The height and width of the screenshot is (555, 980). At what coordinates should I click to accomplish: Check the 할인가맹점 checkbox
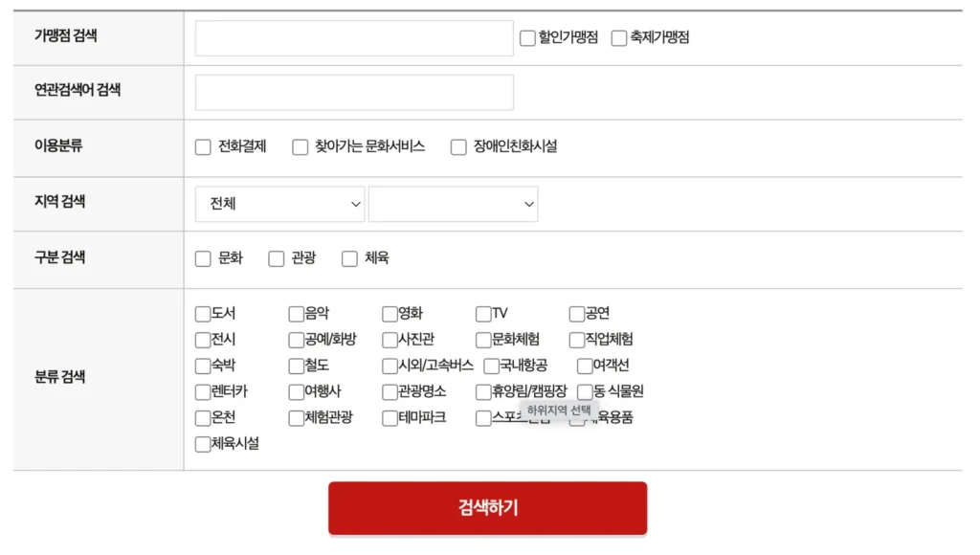527,38
